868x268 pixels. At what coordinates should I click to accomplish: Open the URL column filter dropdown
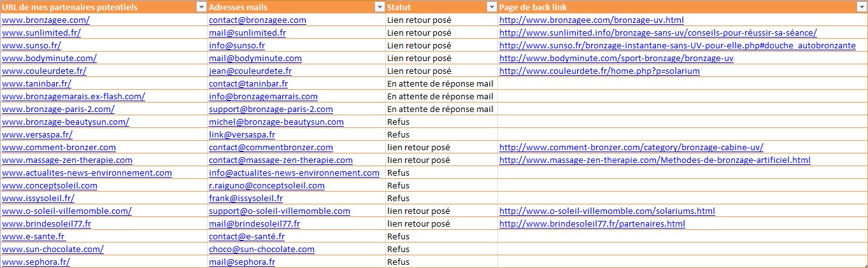coord(201,7)
